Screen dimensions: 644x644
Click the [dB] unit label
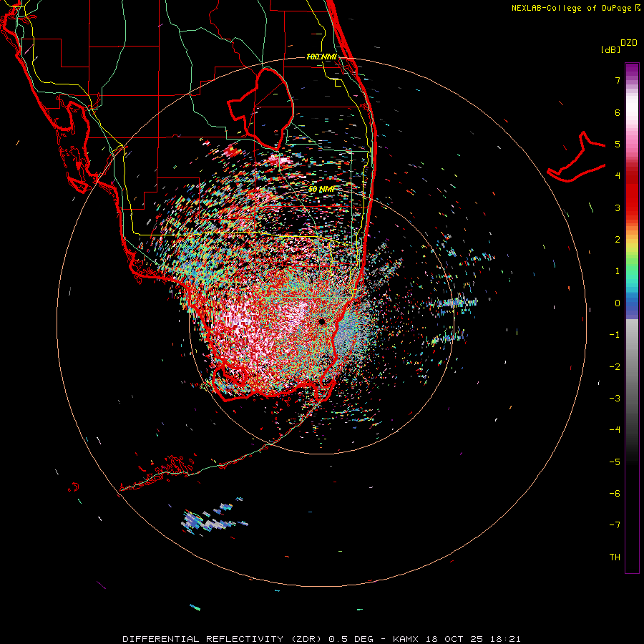[x=610, y=49]
